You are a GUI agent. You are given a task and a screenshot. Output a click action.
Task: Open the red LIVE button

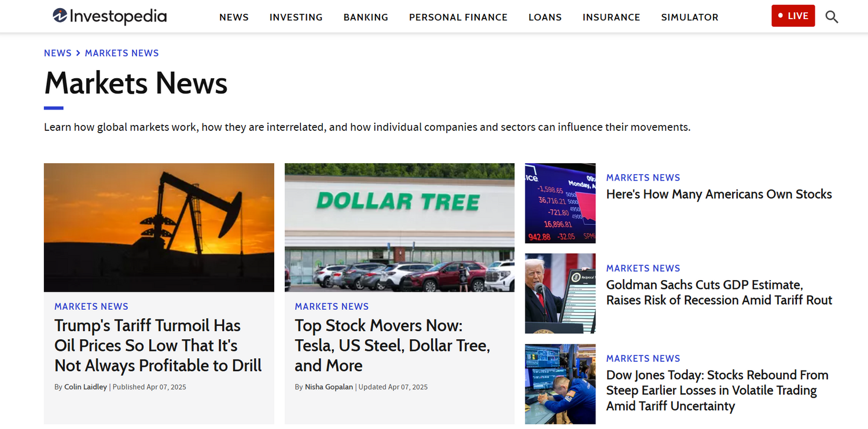point(793,16)
